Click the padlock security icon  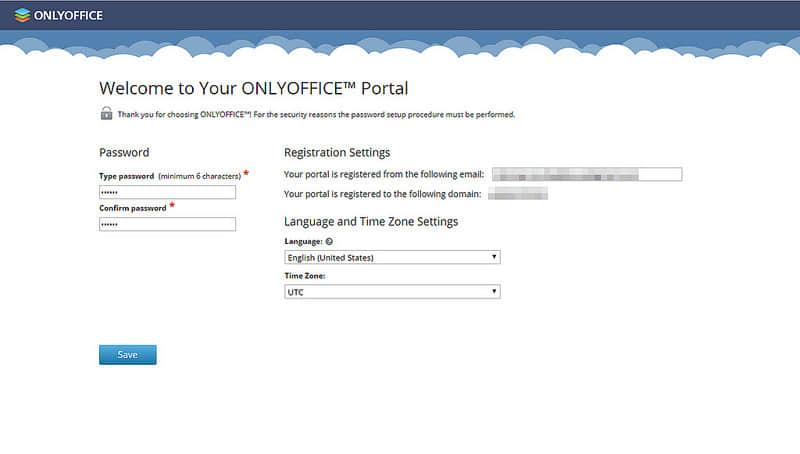106,114
